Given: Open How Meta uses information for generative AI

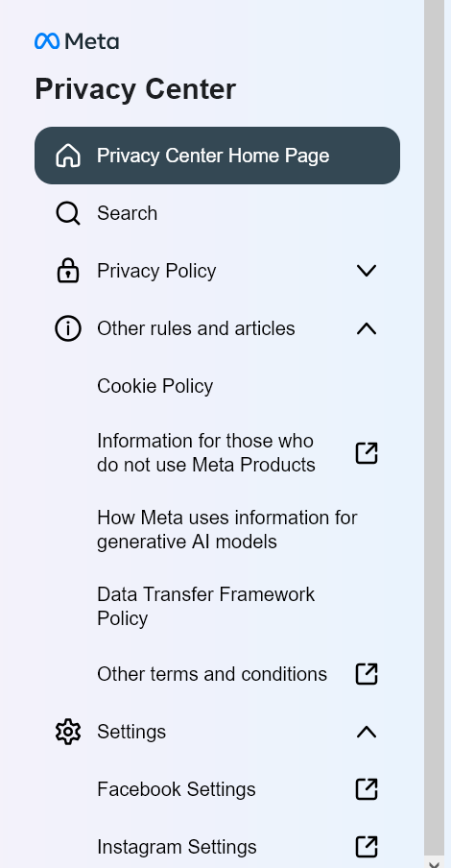Looking at the screenshot, I should [x=226, y=529].
